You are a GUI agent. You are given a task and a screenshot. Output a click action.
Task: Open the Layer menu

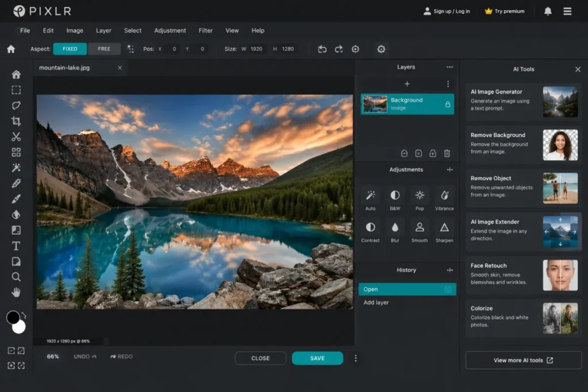click(x=103, y=31)
